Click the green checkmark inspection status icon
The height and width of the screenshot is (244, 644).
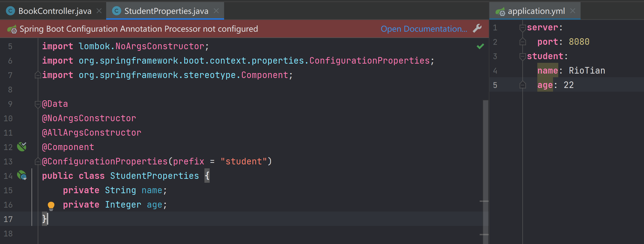(480, 46)
